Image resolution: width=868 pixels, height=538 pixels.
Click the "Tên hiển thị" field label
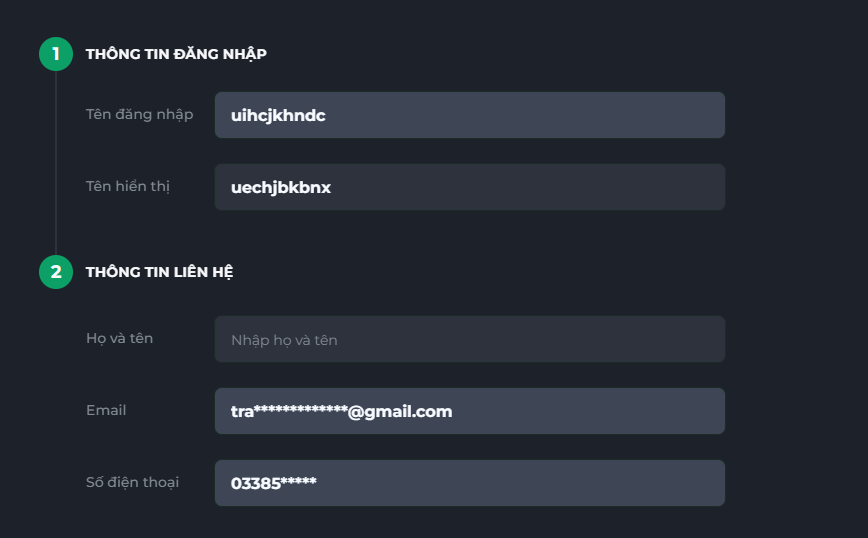pos(128,186)
